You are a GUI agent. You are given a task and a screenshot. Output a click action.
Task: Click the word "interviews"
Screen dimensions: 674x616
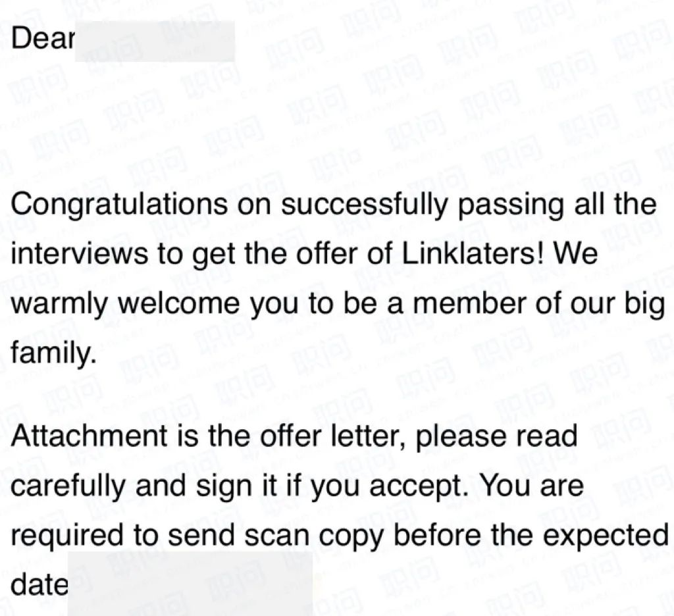pos(79,253)
